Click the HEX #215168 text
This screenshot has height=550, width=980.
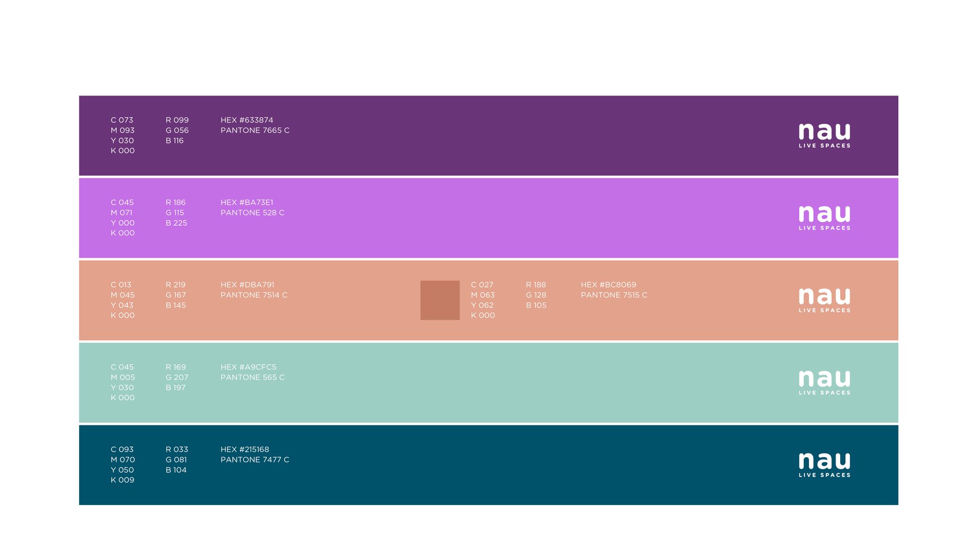tap(244, 449)
